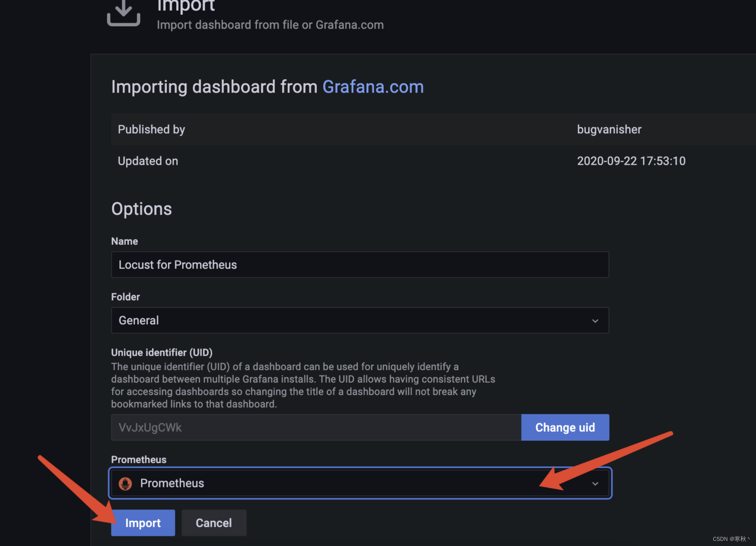The image size is (756, 546).
Task: Click the Folder dropdown chevron arrow
Action: 595,321
